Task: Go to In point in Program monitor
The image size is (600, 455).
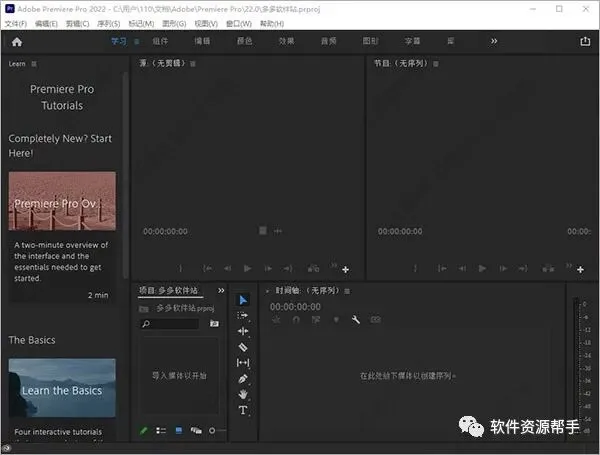Action: point(442,269)
